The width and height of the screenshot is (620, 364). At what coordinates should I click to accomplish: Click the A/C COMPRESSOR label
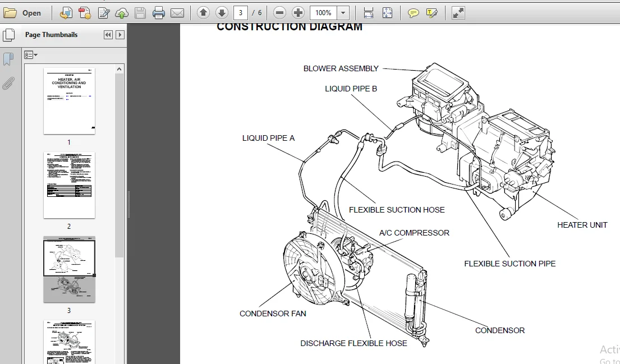click(414, 233)
